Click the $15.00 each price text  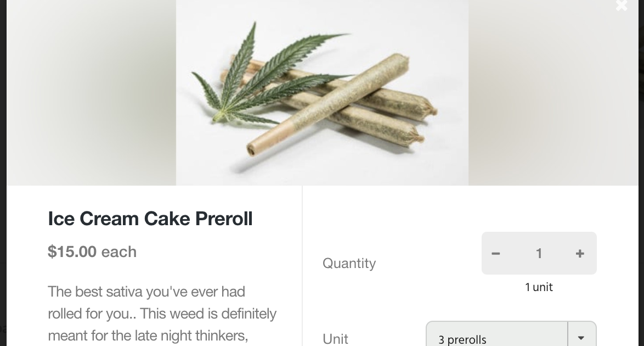coord(92,252)
